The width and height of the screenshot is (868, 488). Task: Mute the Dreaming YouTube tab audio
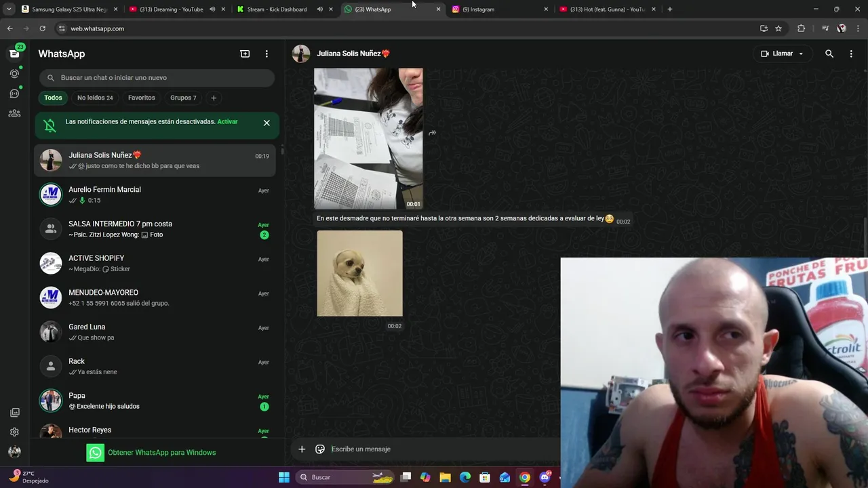[x=212, y=9]
